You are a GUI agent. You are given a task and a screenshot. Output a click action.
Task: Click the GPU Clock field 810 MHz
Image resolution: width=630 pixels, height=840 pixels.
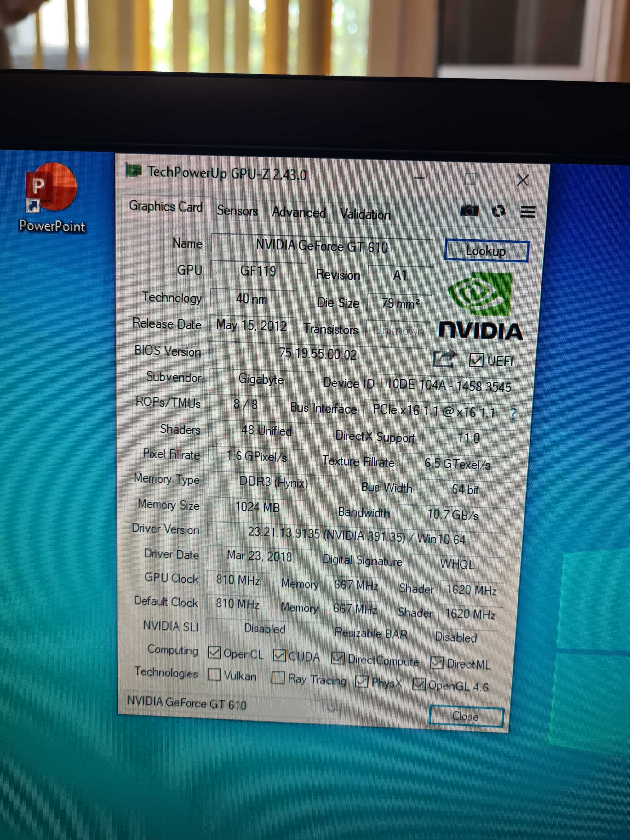coord(238,580)
